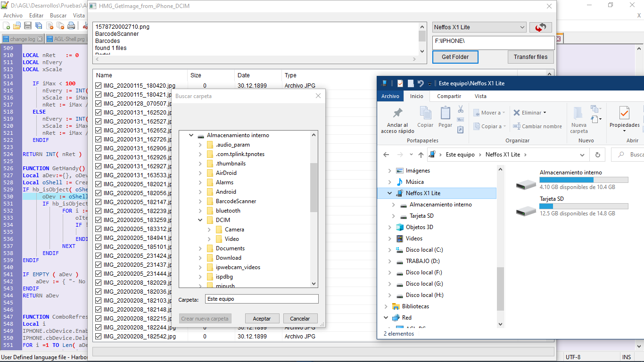
Task: Select the Camera folder icon in tree
Action: [x=219, y=230]
